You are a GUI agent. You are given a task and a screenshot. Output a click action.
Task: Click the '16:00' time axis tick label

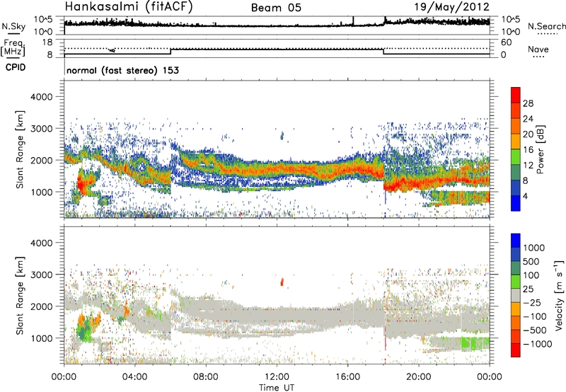[347, 377]
